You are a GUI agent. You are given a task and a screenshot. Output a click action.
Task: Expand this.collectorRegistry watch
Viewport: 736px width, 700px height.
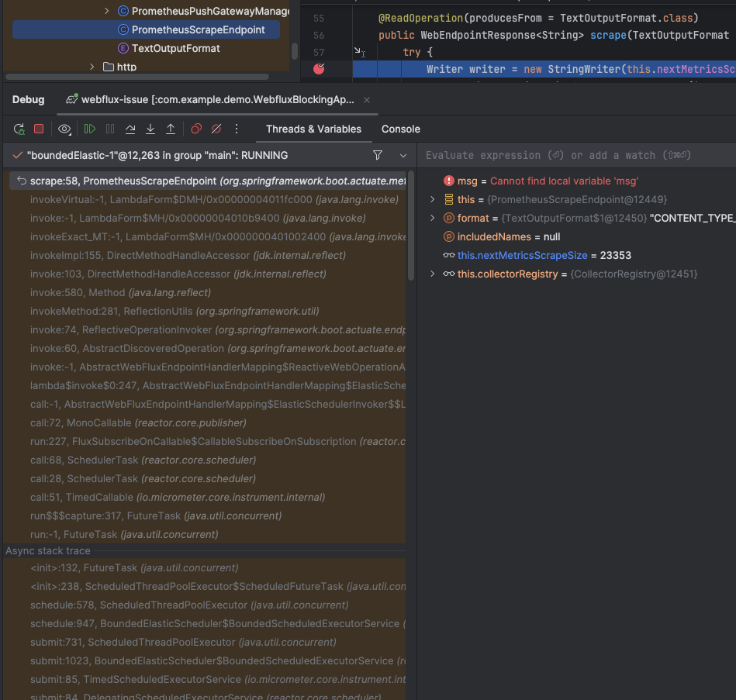pyautogui.click(x=432, y=274)
